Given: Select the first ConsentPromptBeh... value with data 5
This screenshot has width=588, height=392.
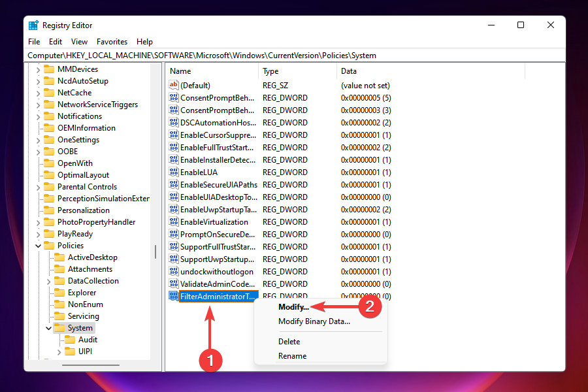Looking at the screenshot, I should pos(217,97).
